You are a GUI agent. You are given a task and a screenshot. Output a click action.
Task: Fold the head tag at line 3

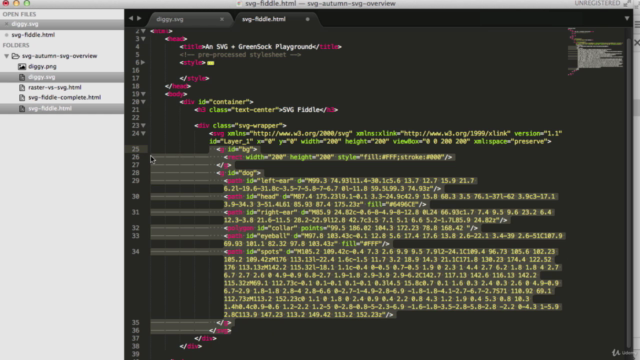coord(143,39)
